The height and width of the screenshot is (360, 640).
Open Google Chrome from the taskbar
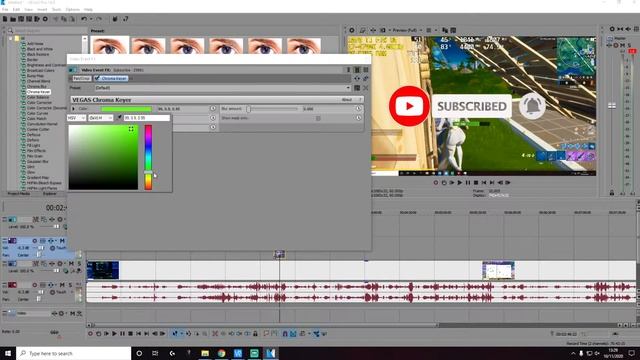point(222,353)
